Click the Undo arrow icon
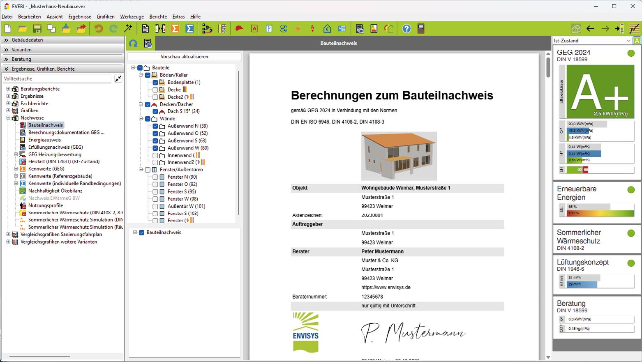642x364 pixels. tap(99, 29)
